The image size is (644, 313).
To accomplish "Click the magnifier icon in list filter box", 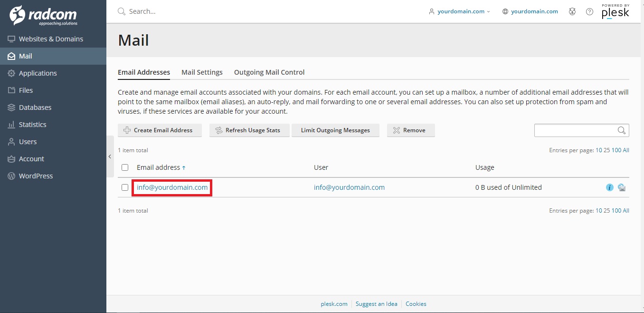I will coord(621,130).
